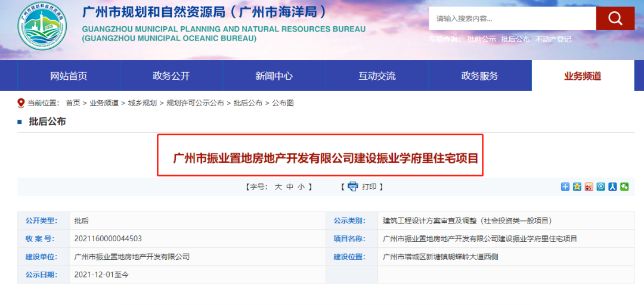Share to Sina Weibo icon
644x305 pixels.
point(589,186)
